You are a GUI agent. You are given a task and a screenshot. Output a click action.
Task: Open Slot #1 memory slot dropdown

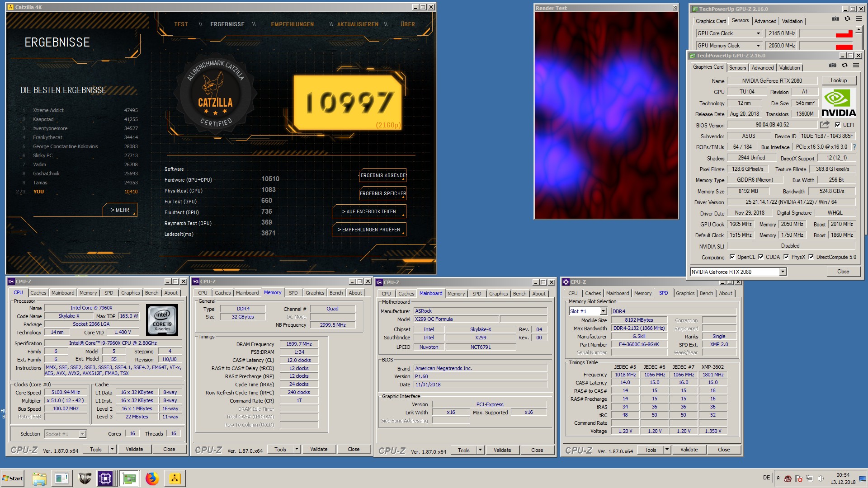[x=603, y=311]
